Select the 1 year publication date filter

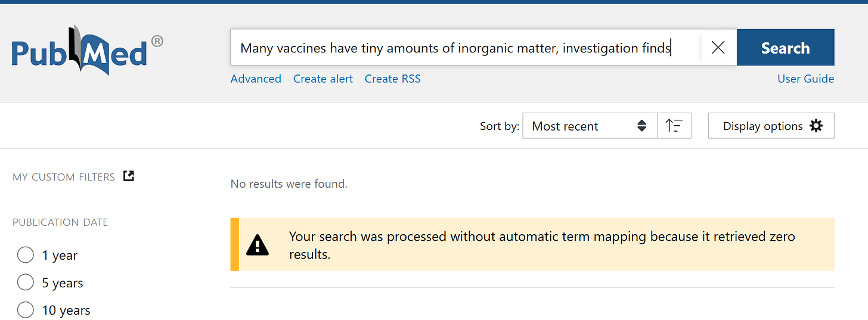(26, 255)
